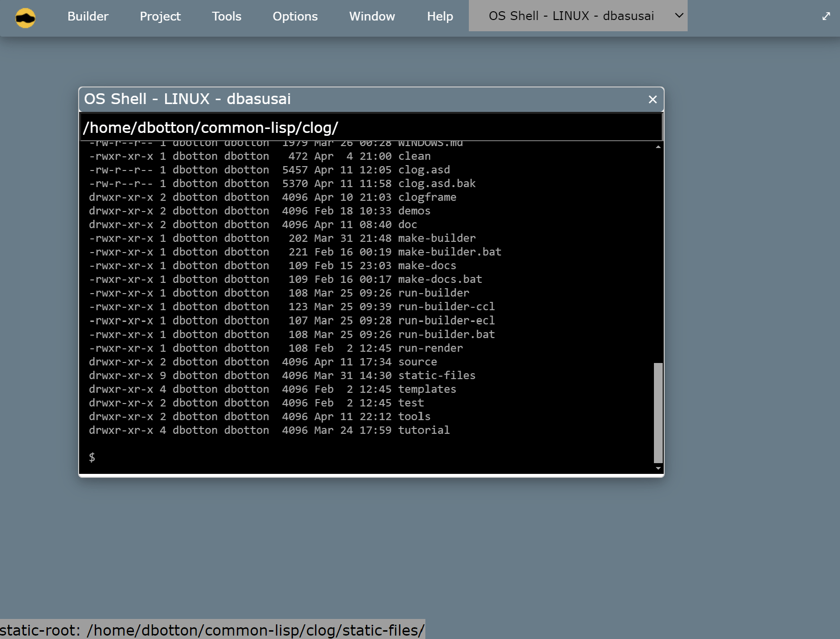The image size is (840, 639).
Task: Open the Builder menu
Action: tap(88, 17)
